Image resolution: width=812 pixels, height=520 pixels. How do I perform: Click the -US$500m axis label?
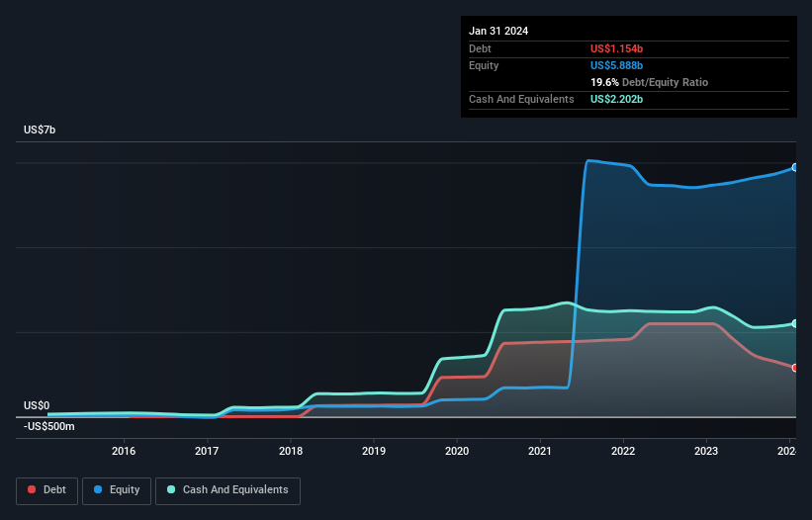point(49,426)
